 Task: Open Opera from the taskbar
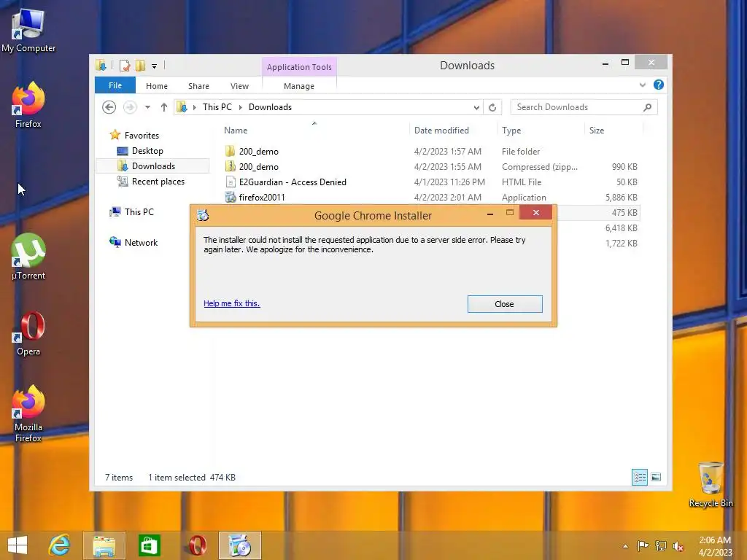(x=197, y=545)
